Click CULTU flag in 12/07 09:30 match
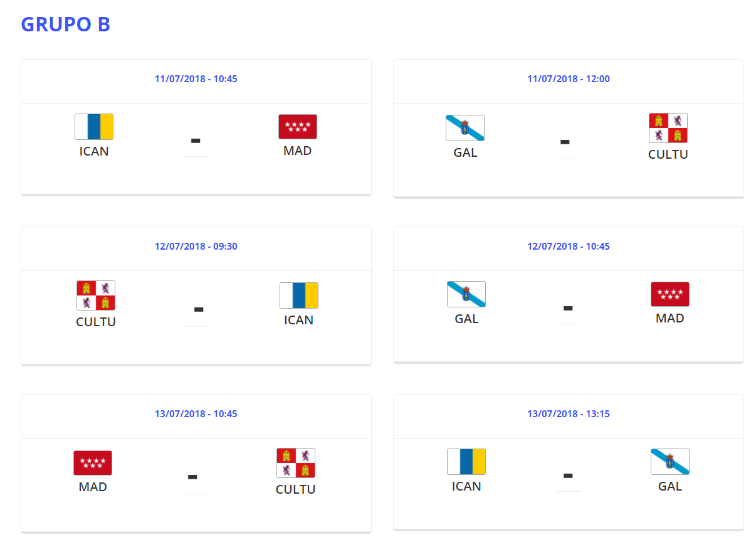This screenshot has height=537, width=756. 96,295
